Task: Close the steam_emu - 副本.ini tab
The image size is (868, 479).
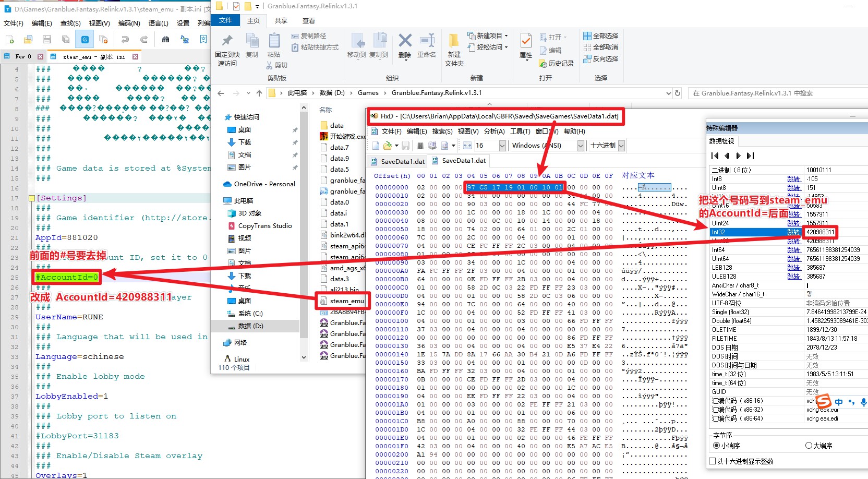Action: pyautogui.click(x=135, y=56)
